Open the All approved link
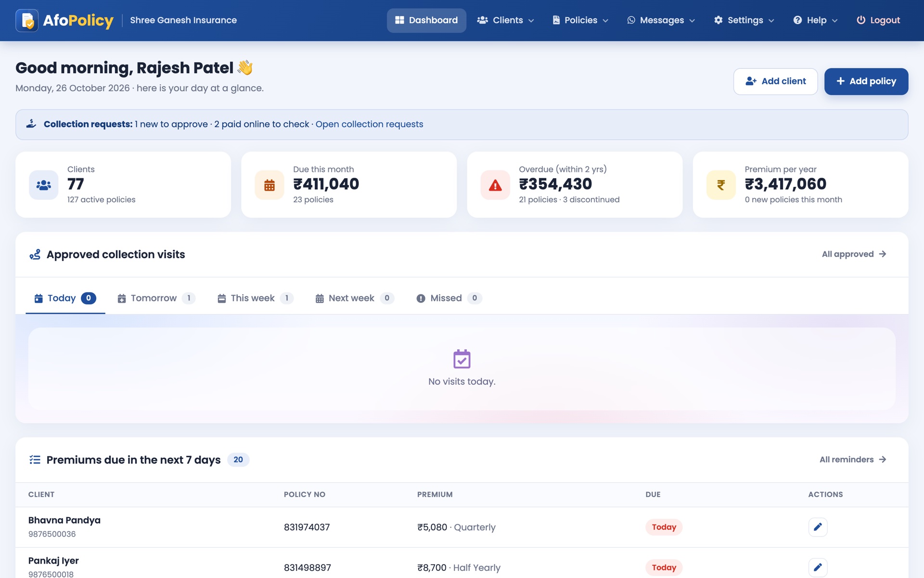 click(854, 254)
